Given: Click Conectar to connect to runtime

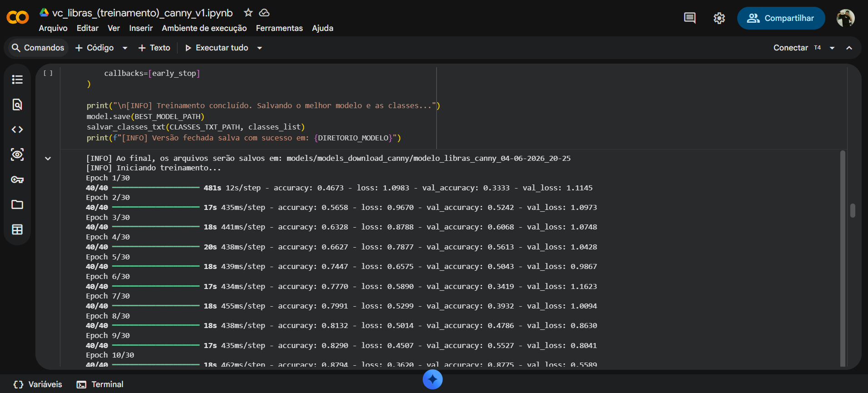Looking at the screenshot, I should [791, 48].
